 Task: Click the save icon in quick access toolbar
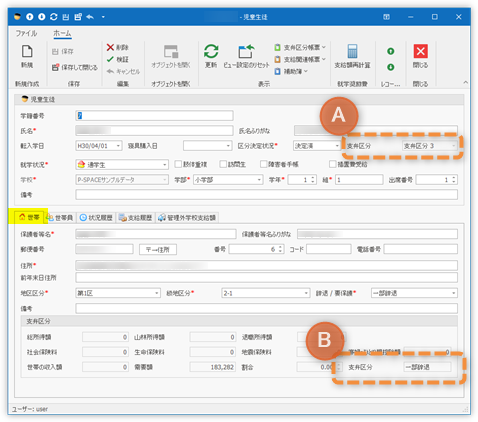point(66,17)
